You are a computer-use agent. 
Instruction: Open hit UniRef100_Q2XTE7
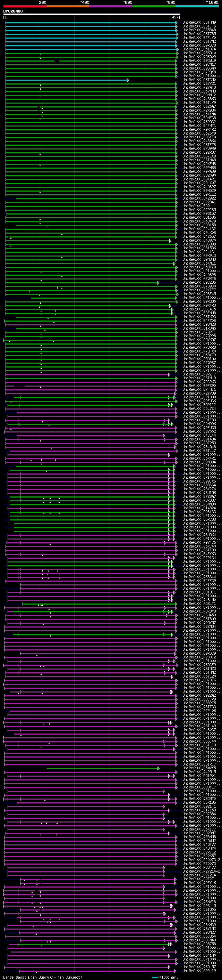click(199, 290)
